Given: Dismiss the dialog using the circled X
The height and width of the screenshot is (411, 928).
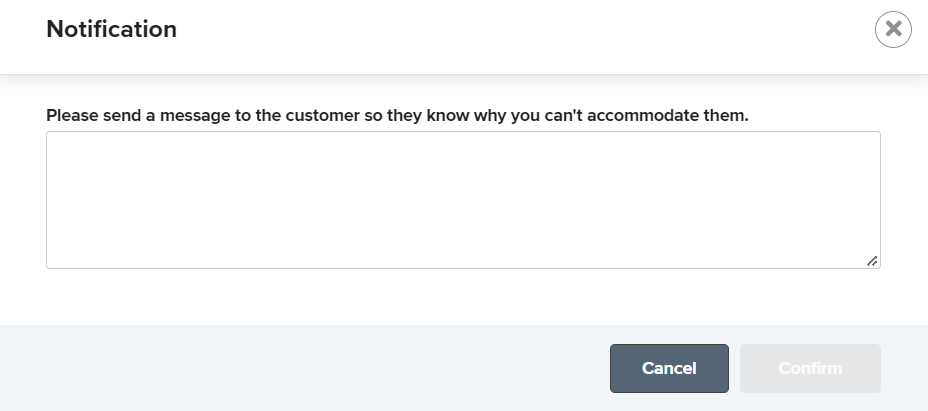Looking at the screenshot, I should (893, 29).
